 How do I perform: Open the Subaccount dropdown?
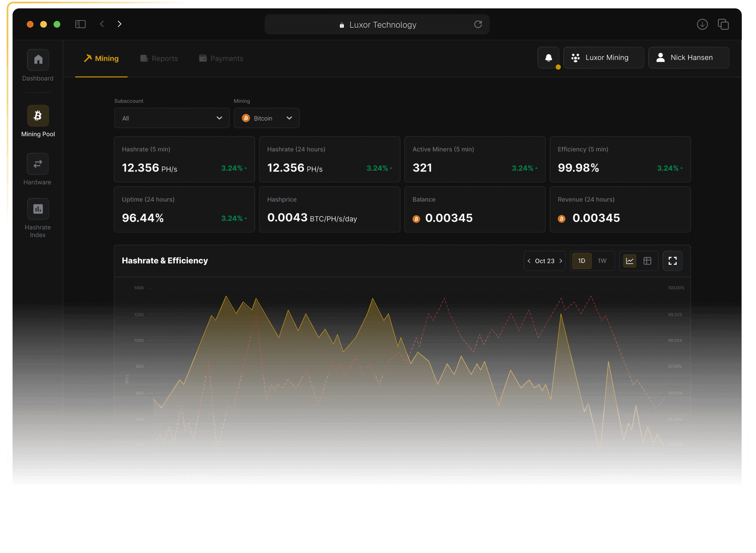172,118
